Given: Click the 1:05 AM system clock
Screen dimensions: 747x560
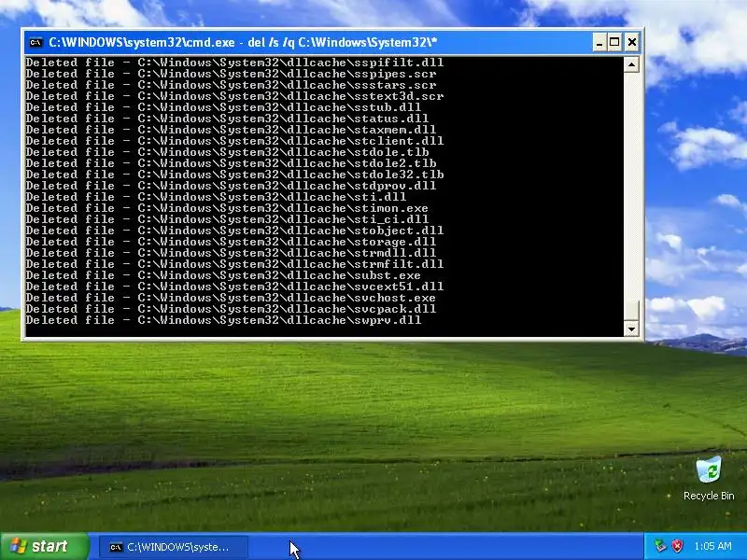Looking at the screenshot, I should 712,546.
